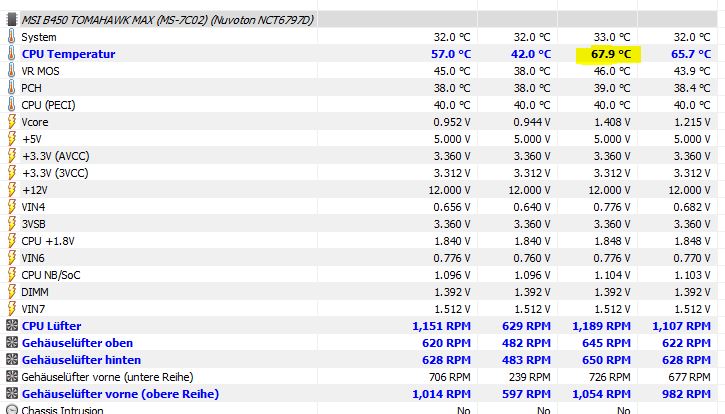Select the PCH sensor label
This screenshot has height=414, width=725.
click(x=31, y=88)
